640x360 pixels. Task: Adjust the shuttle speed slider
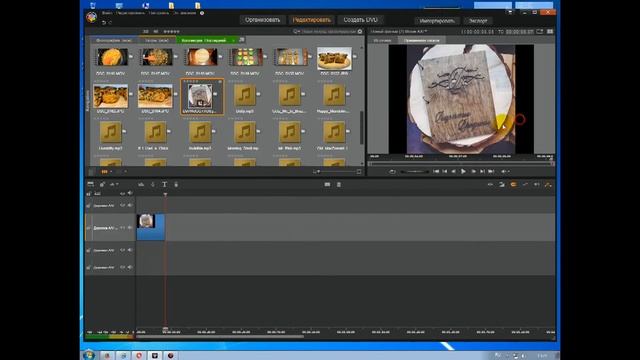coord(415,171)
